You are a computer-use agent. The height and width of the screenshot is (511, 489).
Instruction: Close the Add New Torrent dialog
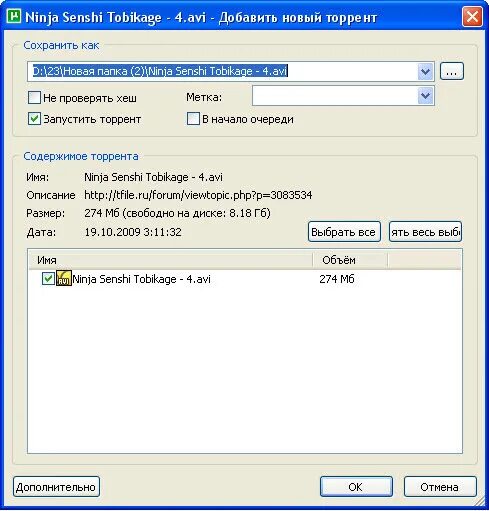coord(472,16)
